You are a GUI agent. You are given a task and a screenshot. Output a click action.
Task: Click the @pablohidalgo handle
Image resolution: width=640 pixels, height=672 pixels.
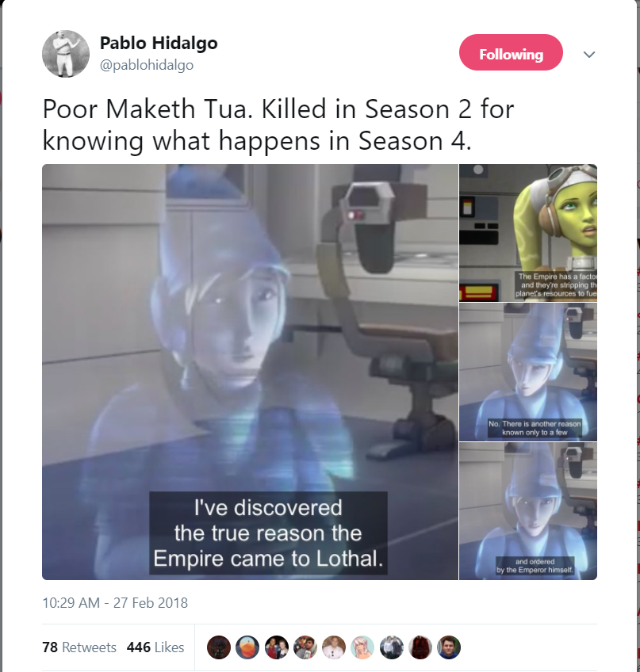pos(147,65)
